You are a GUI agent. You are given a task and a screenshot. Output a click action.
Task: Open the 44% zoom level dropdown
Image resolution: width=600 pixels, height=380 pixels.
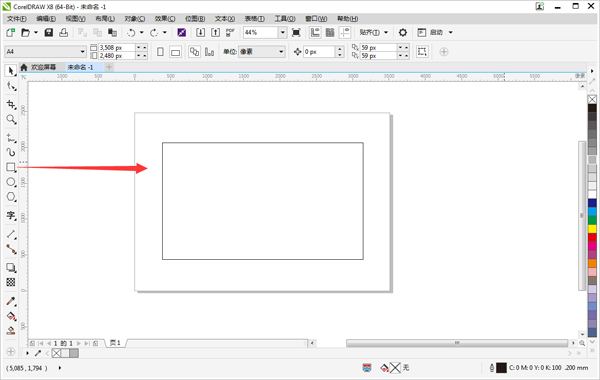[282, 33]
